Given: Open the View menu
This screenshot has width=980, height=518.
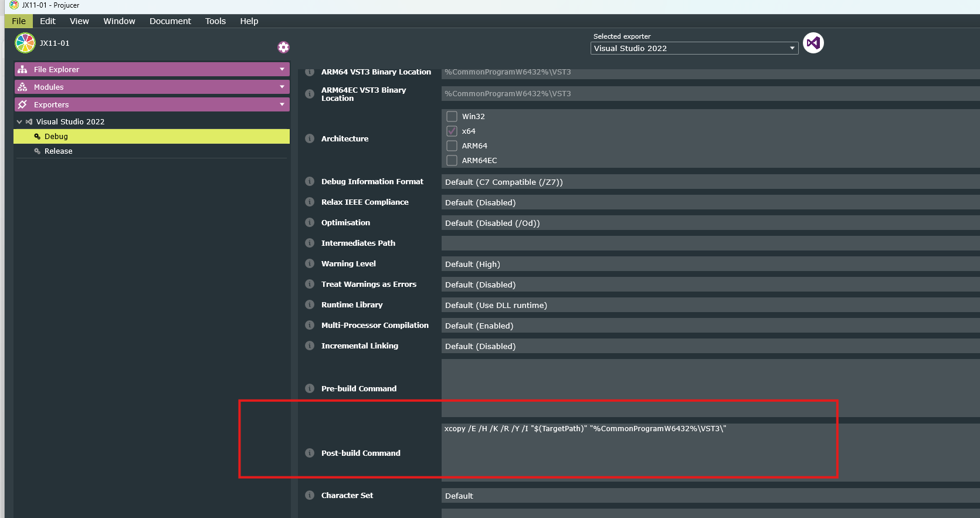Looking at the screenshot, I should tap(79, 21).
